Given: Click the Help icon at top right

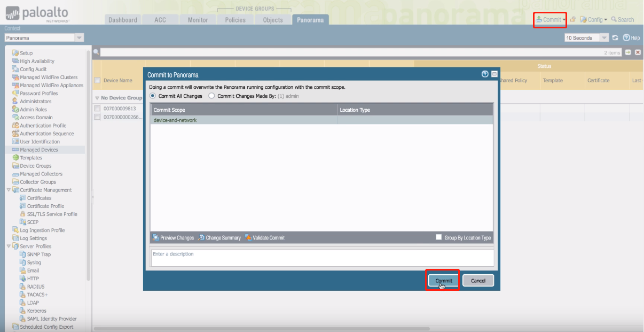Looking at the screenshot, I should click(x=626, y=38).
